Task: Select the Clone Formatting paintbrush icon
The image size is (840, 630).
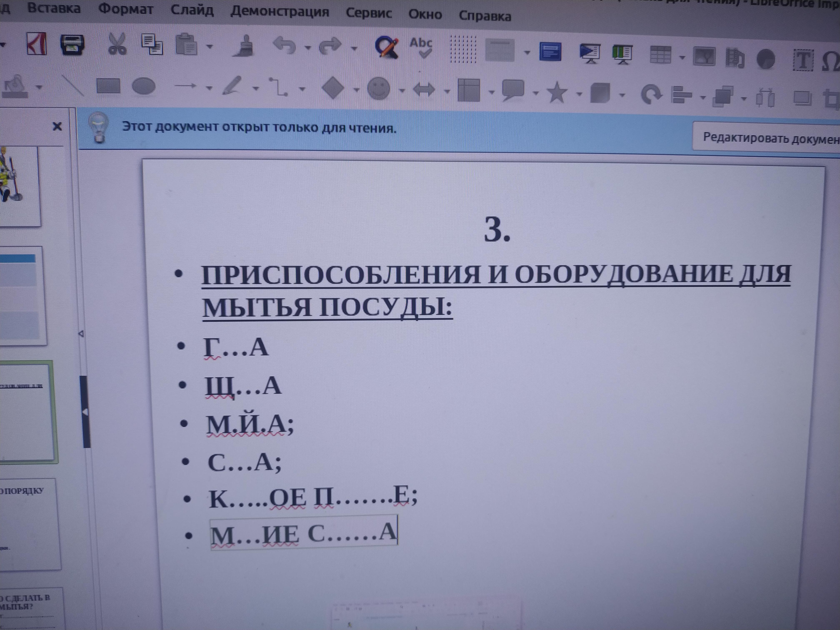Action: tap(244, 46)
